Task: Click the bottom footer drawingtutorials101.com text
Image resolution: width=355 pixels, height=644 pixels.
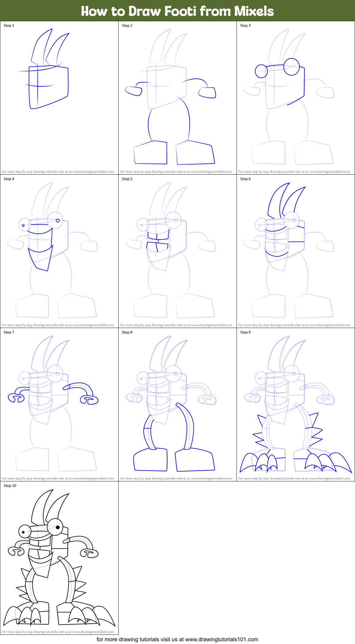Action: (x=177, y=639)
